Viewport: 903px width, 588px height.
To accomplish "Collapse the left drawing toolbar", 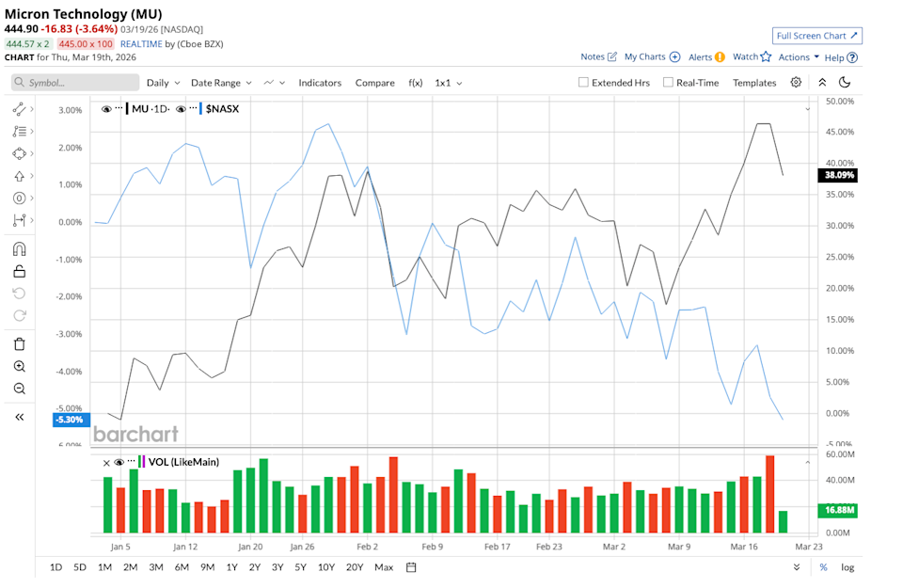I will 19,417.
